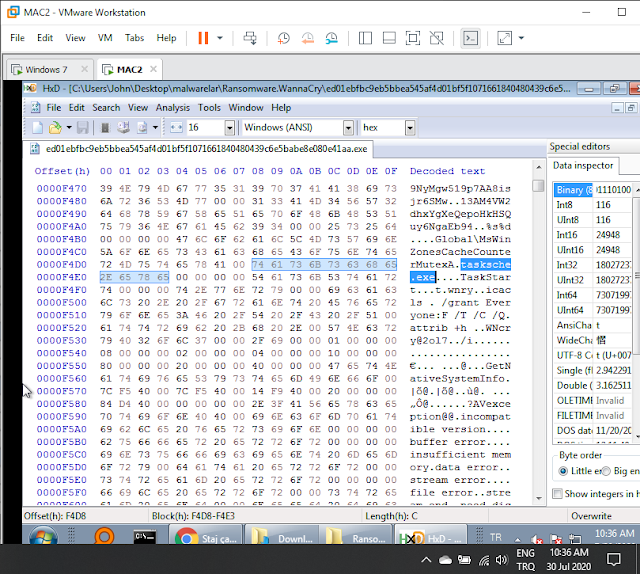This screenshot has height=574, width=640.
Task: Open the Windows (ANSI) charset dropdown
Action: pos(348,128)
